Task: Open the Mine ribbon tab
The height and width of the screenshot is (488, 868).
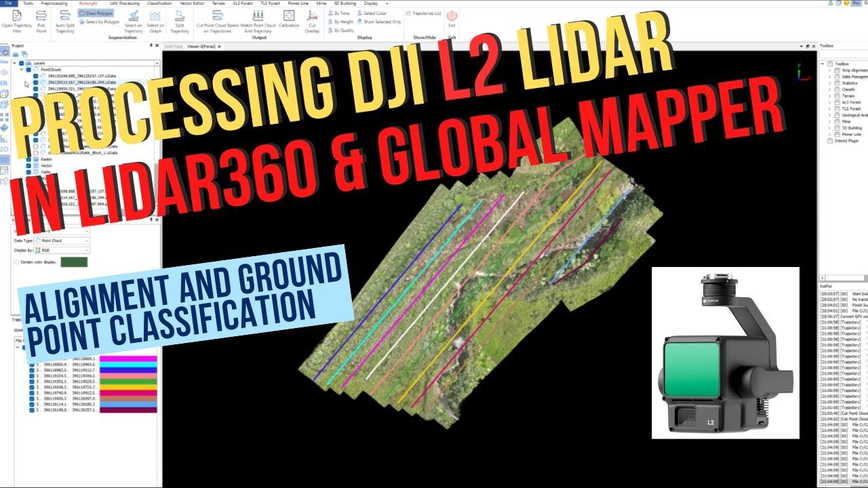Action: click(x=321, y=3)
